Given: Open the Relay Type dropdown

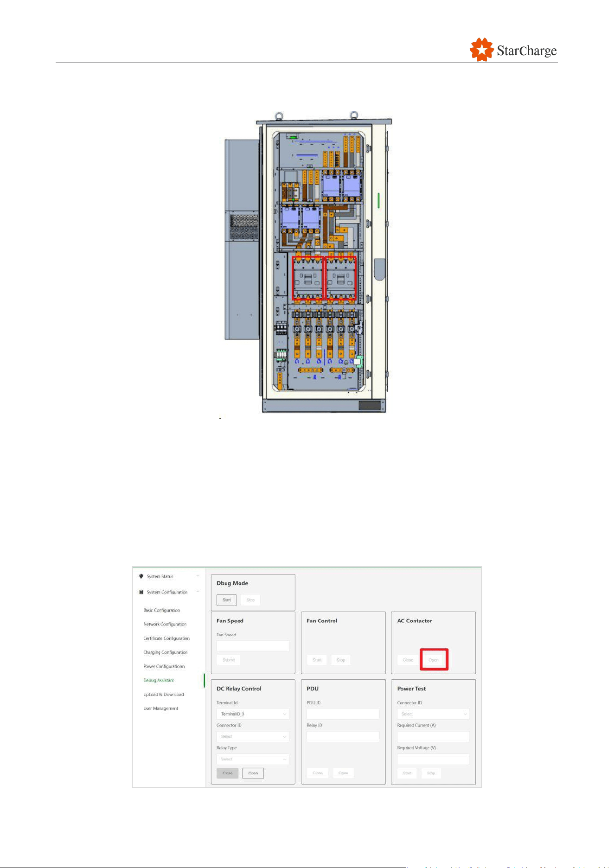Looking at the screenshot, I should coord(253,759).
